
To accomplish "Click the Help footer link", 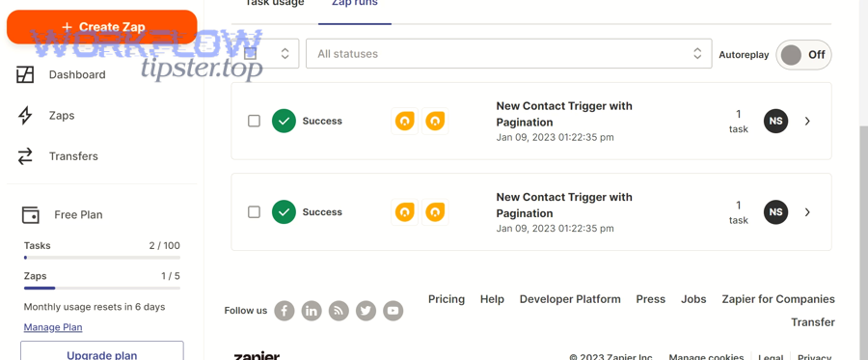I will (x=492, y=299).
